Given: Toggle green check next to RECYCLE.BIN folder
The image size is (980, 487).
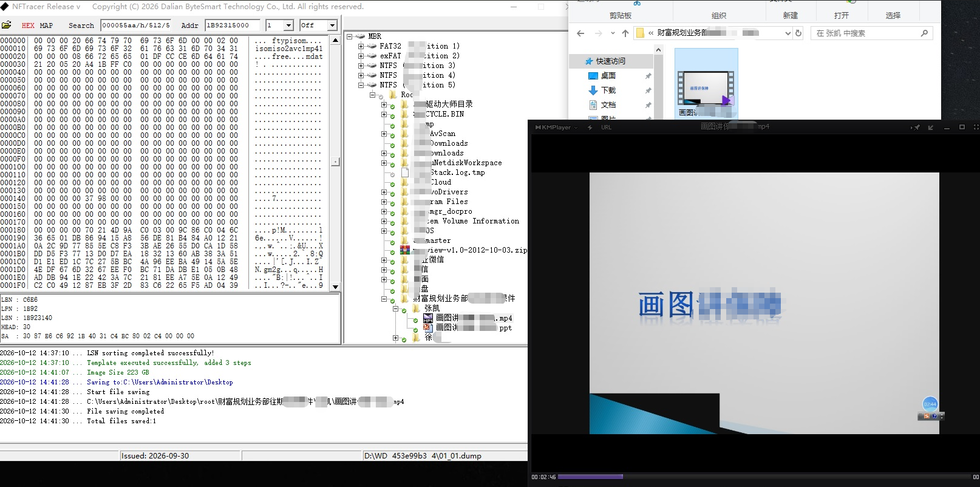Looking at the screenshot, I should pyautogui.click(x=392, y=117).
